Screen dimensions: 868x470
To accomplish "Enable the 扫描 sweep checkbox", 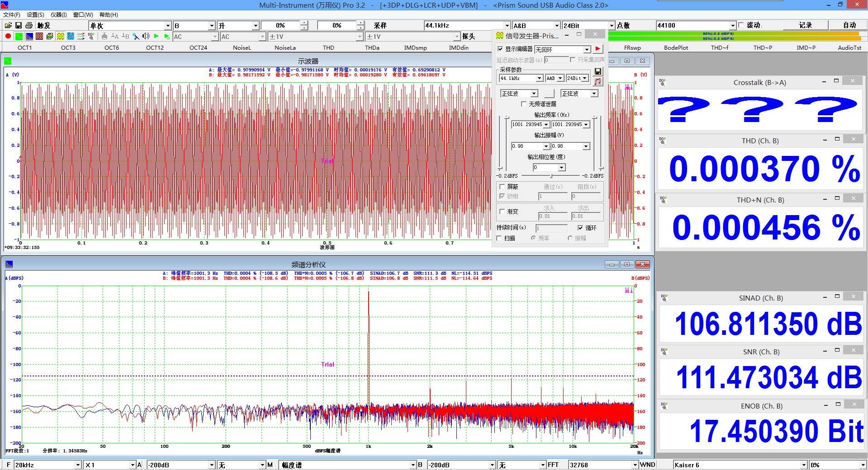I will pos(499,238).
